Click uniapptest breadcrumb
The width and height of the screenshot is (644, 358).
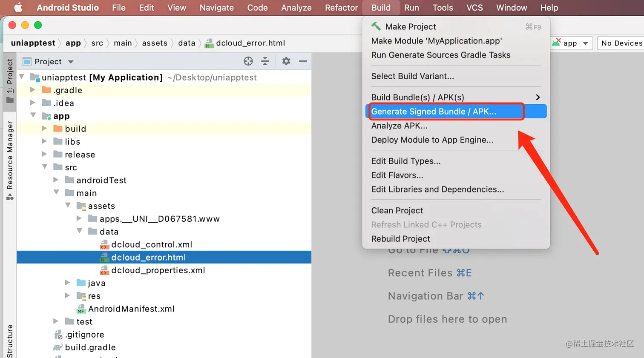click(x=33, y=43)
